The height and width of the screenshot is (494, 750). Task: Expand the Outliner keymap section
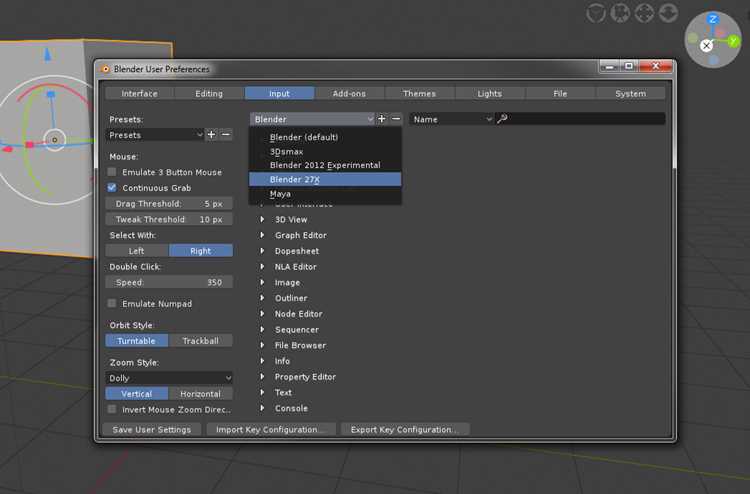262,298
